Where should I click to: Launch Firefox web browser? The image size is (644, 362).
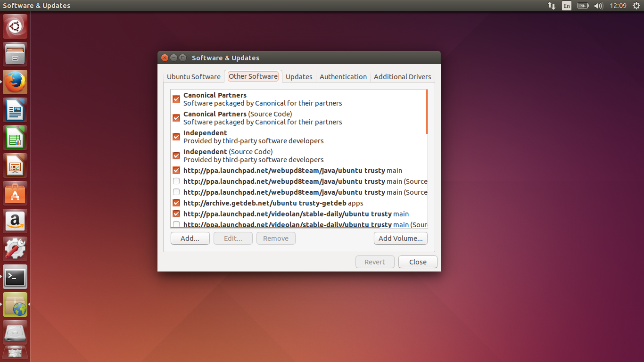[15, 82]
